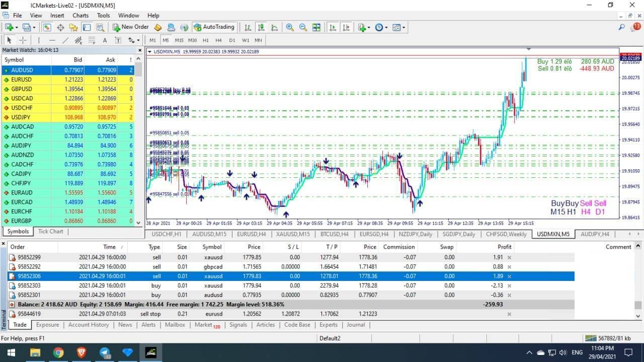Switch to H1 timeframe
644x362 pixels.
(x=206, y=40)
